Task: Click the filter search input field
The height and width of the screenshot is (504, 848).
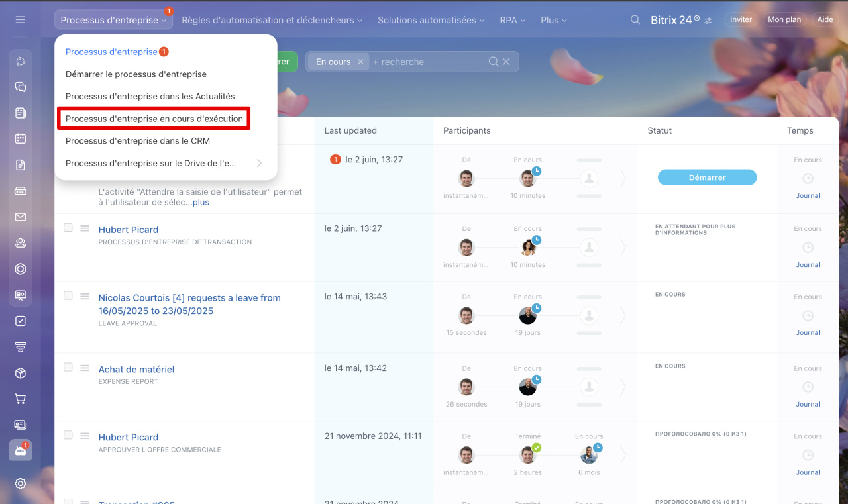Action: [x=427, y=62]
